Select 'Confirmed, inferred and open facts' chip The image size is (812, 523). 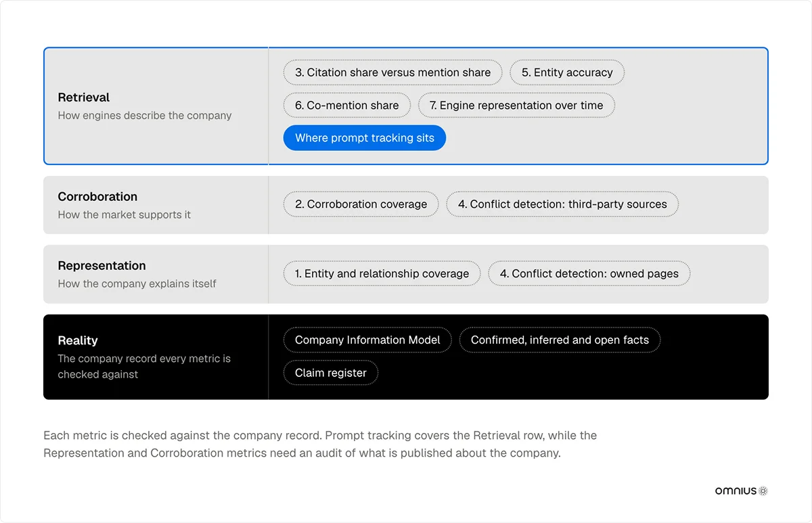[560, 340]
